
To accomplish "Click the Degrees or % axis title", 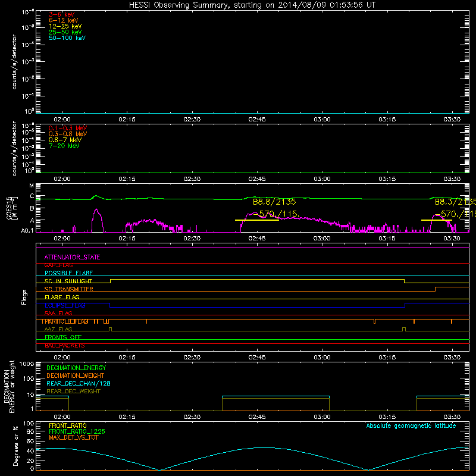I will 15,446.
